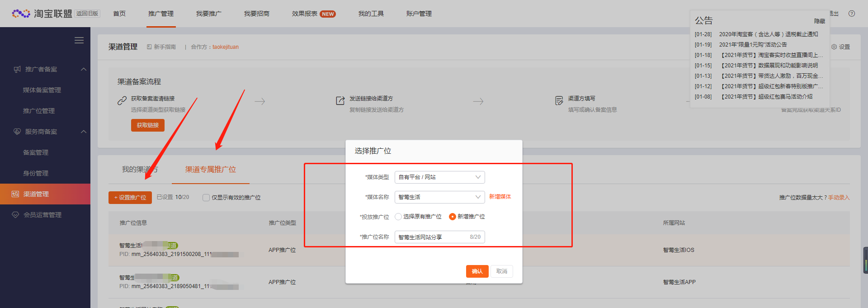Open announcement 数据展现和功能影响说明
Viewport: 868px width, 308px height.
[769, 66]
